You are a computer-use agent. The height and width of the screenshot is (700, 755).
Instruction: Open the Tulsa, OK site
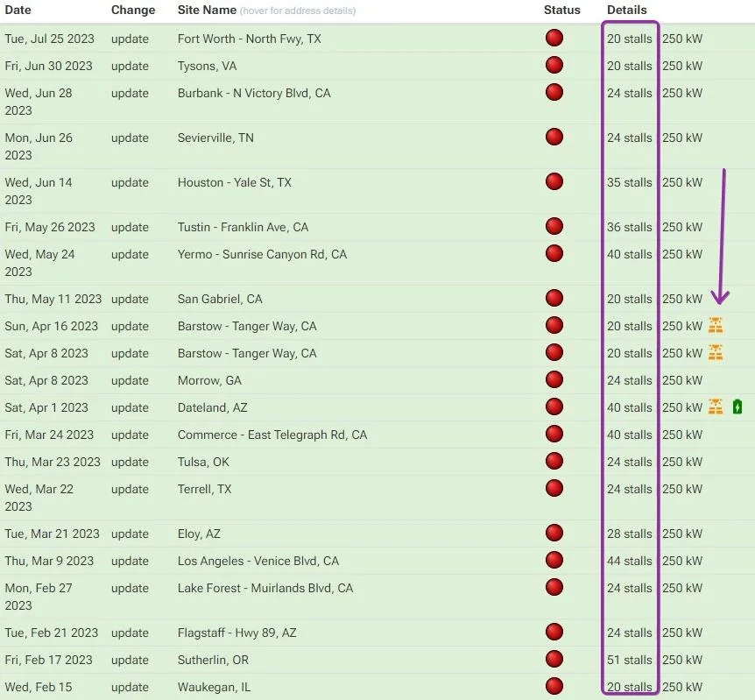point(203,462)
